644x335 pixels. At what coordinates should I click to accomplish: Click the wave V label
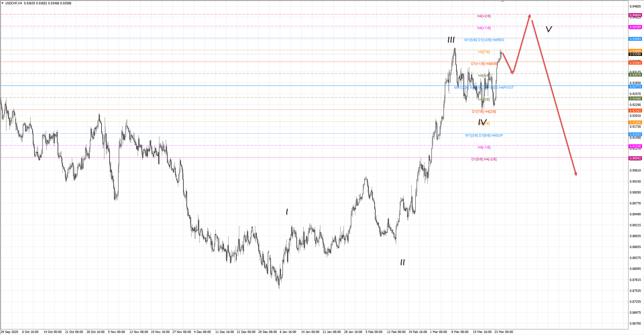pos(549,29)
